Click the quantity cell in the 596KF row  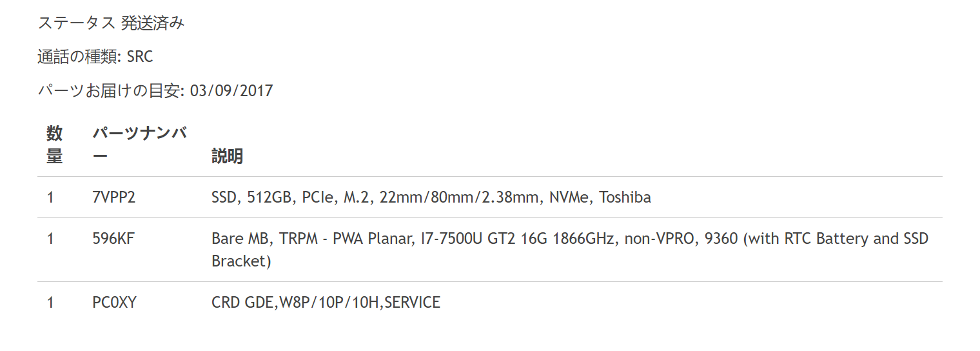(51, 239)
